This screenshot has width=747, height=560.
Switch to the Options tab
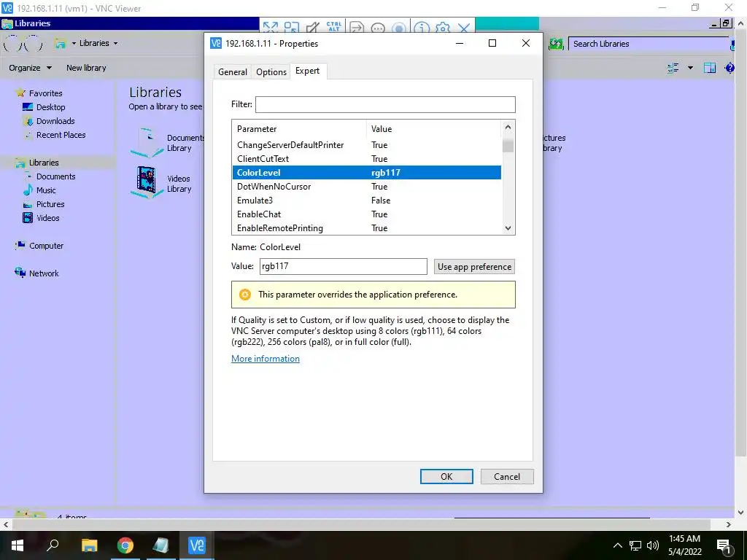(271, 72)
